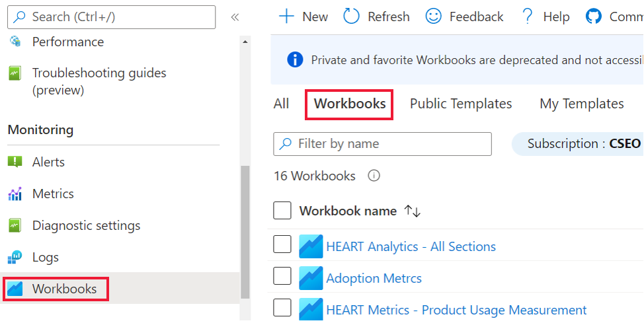Viewport: 644px width, 327px height.
Task: Click the New plus icon
Action: tap(286, 17)
